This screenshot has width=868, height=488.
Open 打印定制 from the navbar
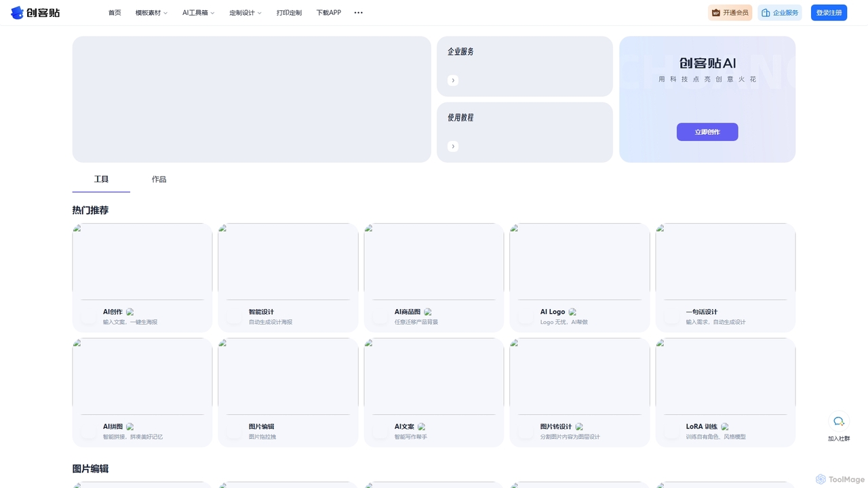click(289, 13)
